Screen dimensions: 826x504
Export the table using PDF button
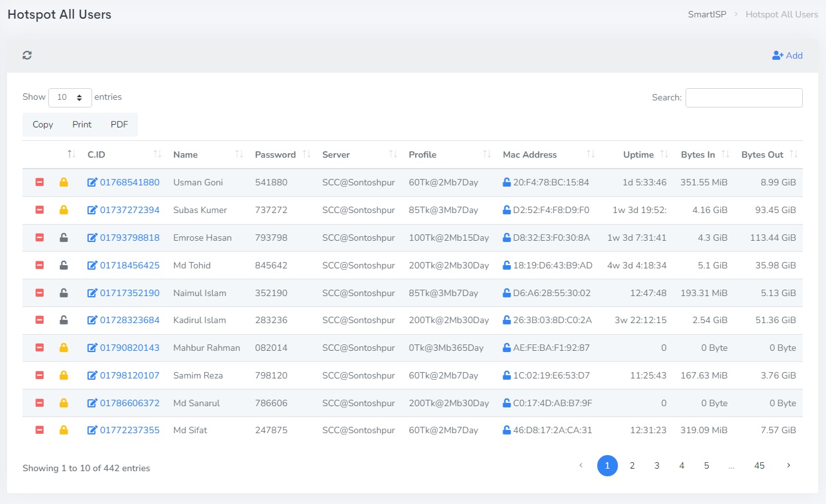coord(119,125)
